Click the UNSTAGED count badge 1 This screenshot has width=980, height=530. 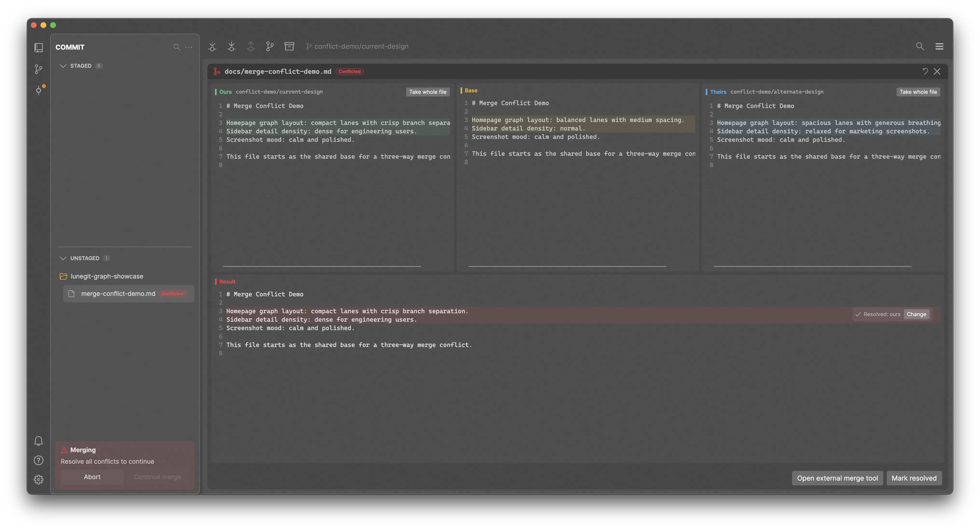(x=106, y=258)
